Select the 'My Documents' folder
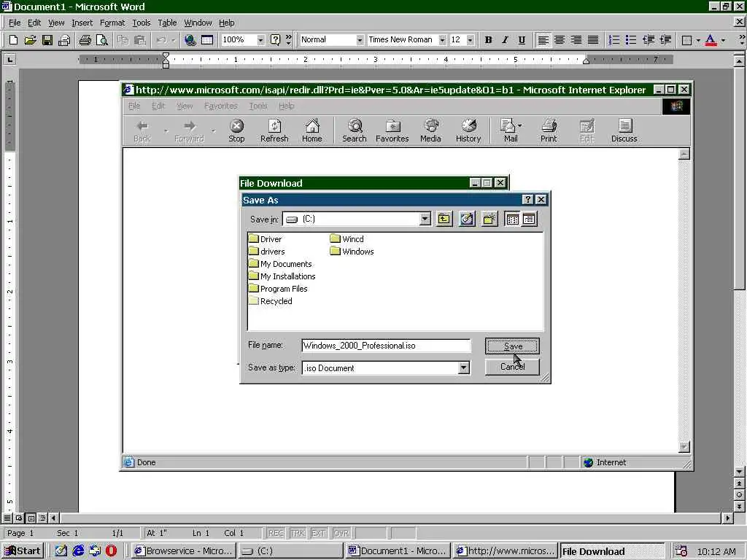Viewport: 747px width, 560px height. (x=280, y=264)
